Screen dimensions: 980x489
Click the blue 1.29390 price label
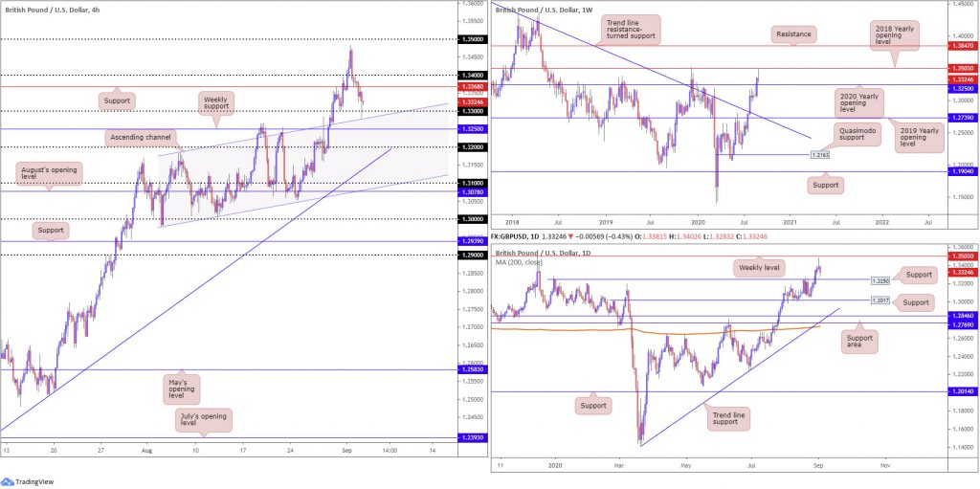coord(471,241)
